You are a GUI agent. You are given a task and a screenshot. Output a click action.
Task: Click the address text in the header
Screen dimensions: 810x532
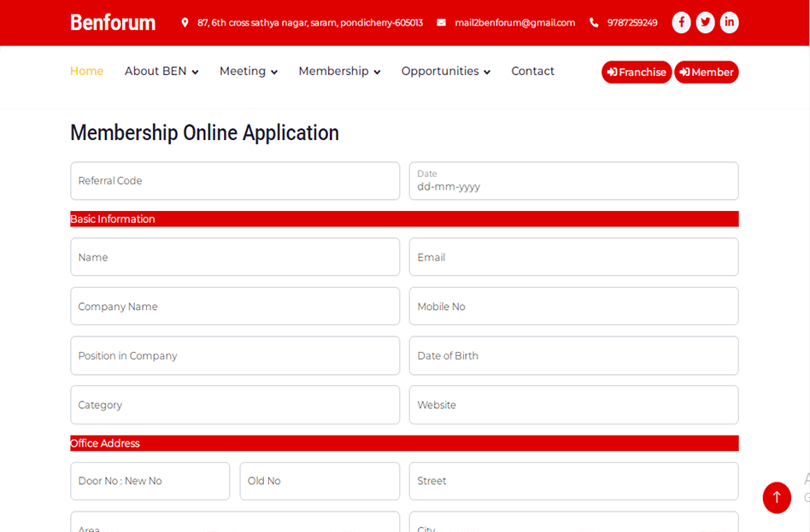tap(310, 23)
